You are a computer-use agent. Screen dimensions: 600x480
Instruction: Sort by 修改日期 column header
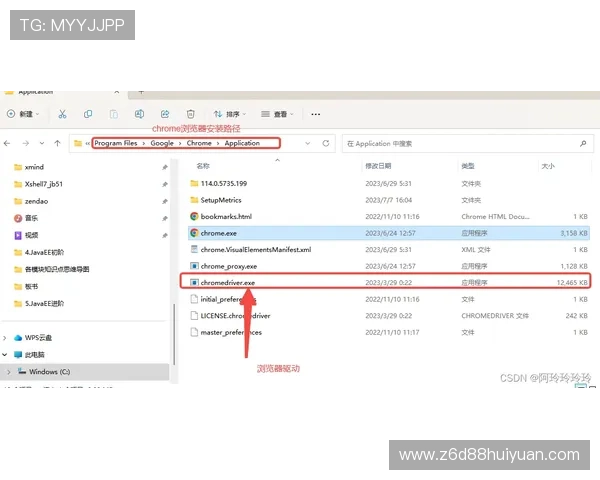(378, 166)
